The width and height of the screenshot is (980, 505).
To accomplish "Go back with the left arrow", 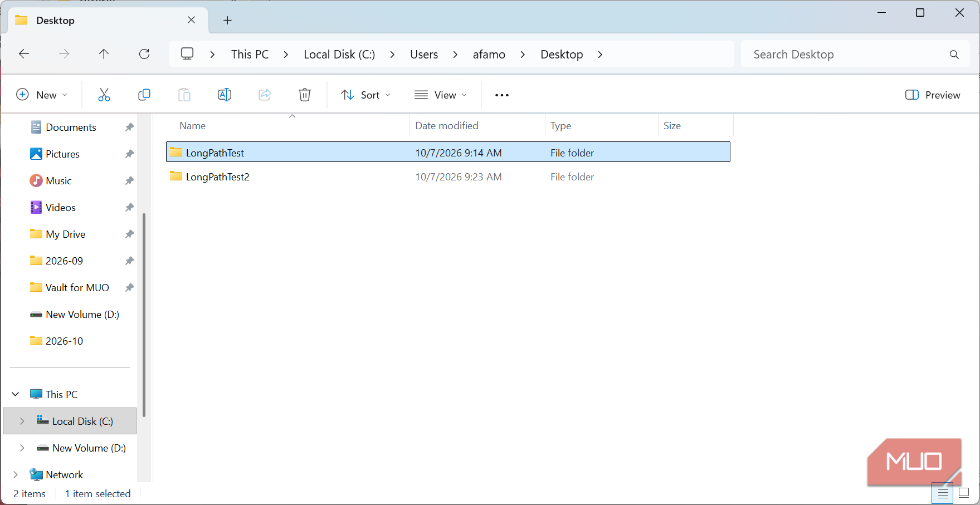I will (x=24, y=54).
